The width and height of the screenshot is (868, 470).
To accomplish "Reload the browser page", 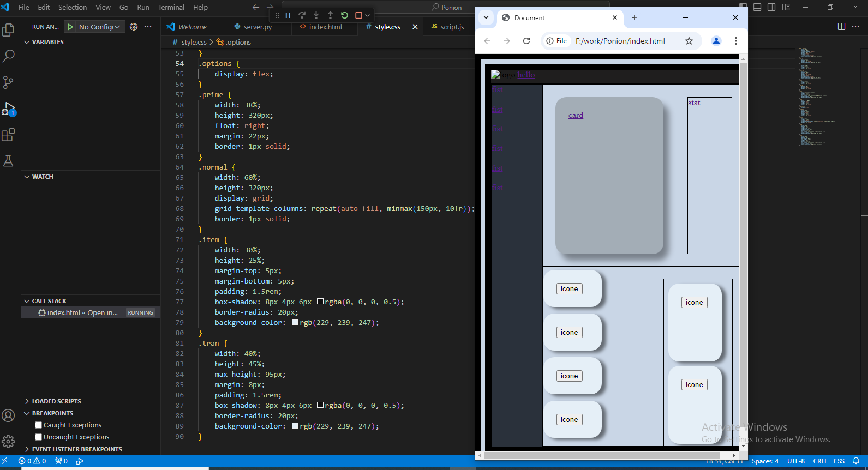I will pos(526,41).
